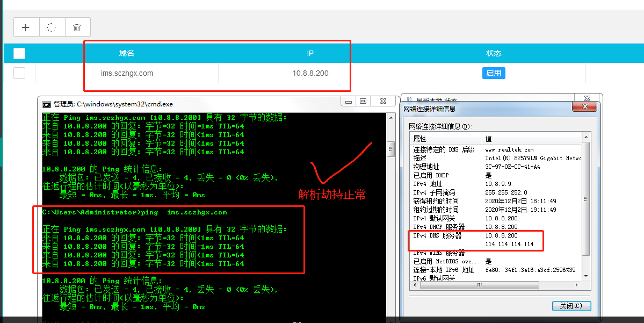Maximize the cmd.exe console window
Screen dimensions: 644x323
pyautogui.click(x=363, y=101)
